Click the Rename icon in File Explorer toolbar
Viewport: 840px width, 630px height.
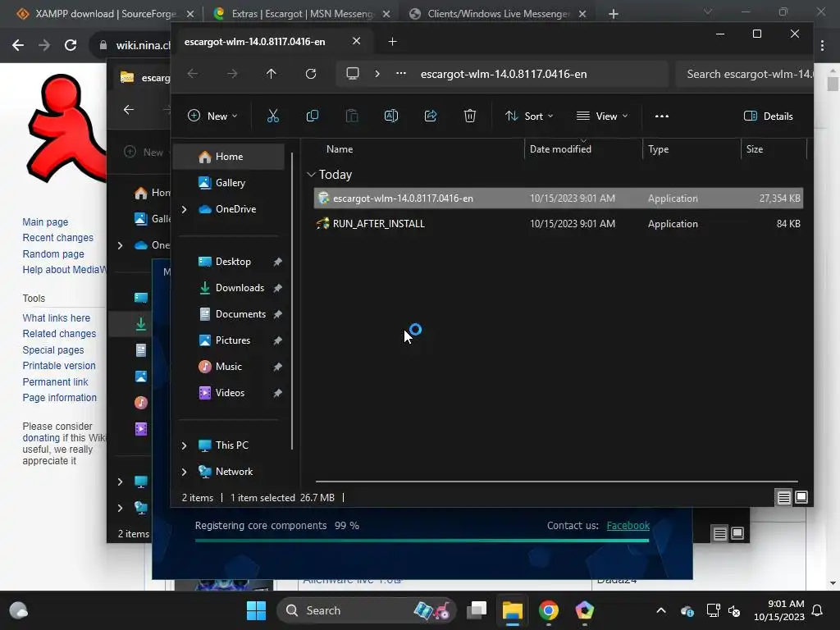pos(391,116)
